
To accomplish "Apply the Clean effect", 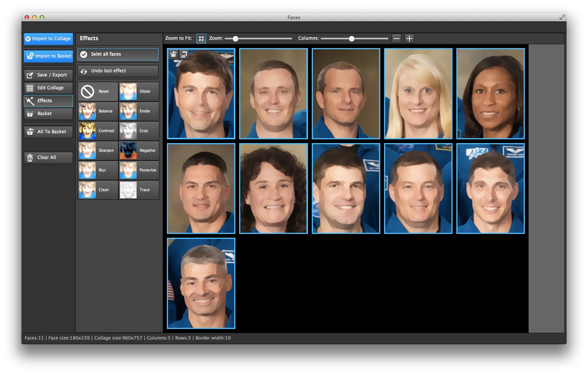I will [98, 190].
